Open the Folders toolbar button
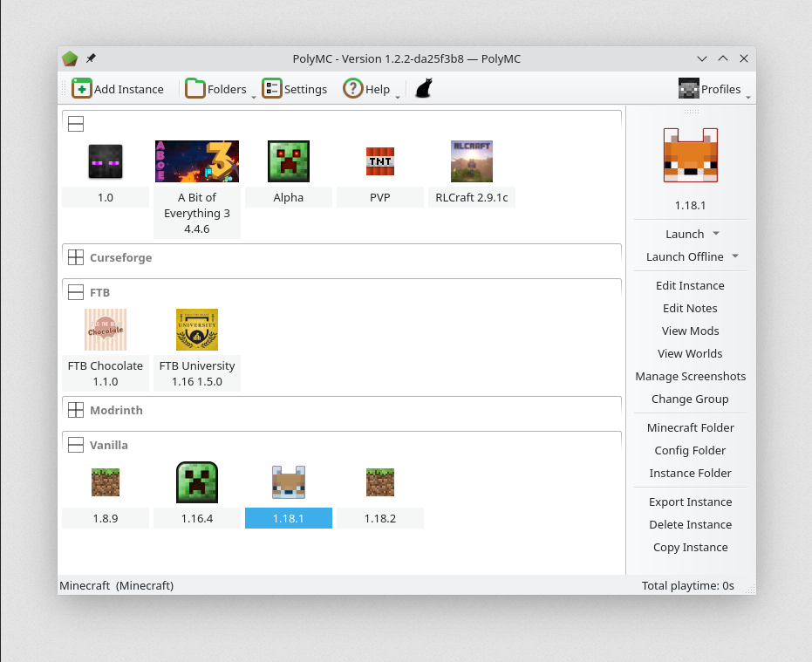 216,89
